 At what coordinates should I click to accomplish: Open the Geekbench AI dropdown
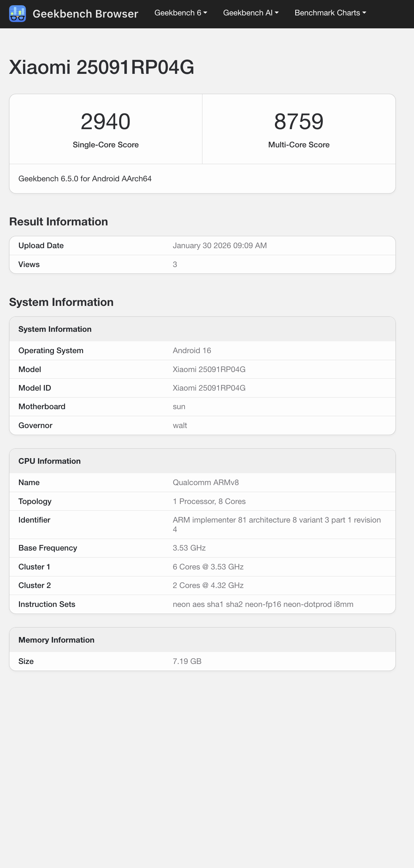coord(251,13)
